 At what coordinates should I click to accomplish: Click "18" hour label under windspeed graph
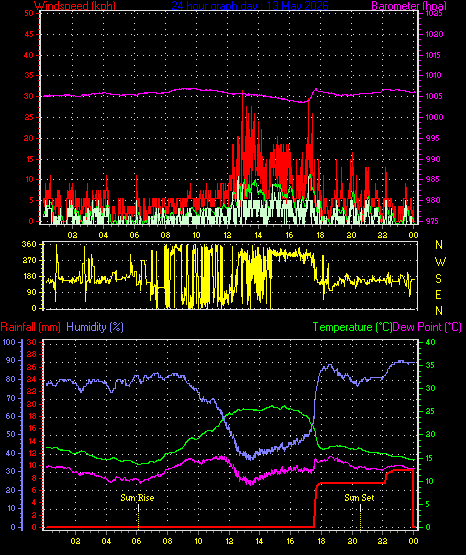[x=320, y=235]
